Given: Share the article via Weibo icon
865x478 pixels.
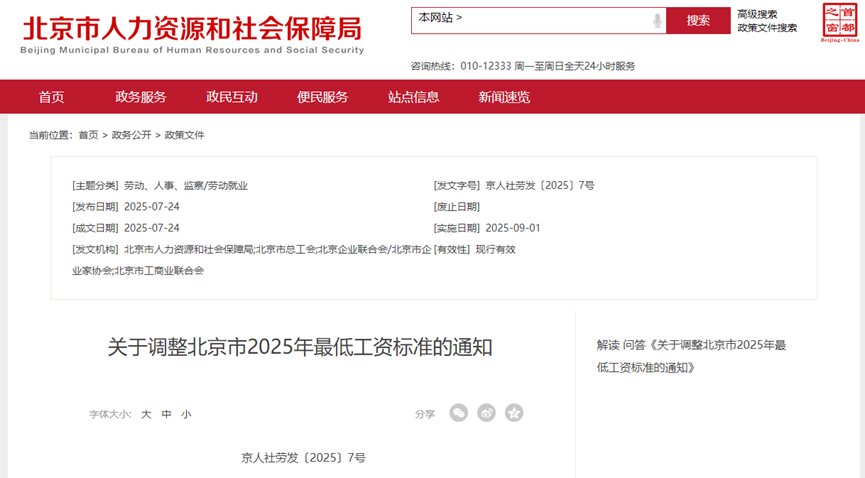Looking at the screenshot, I should coord(486,413).
